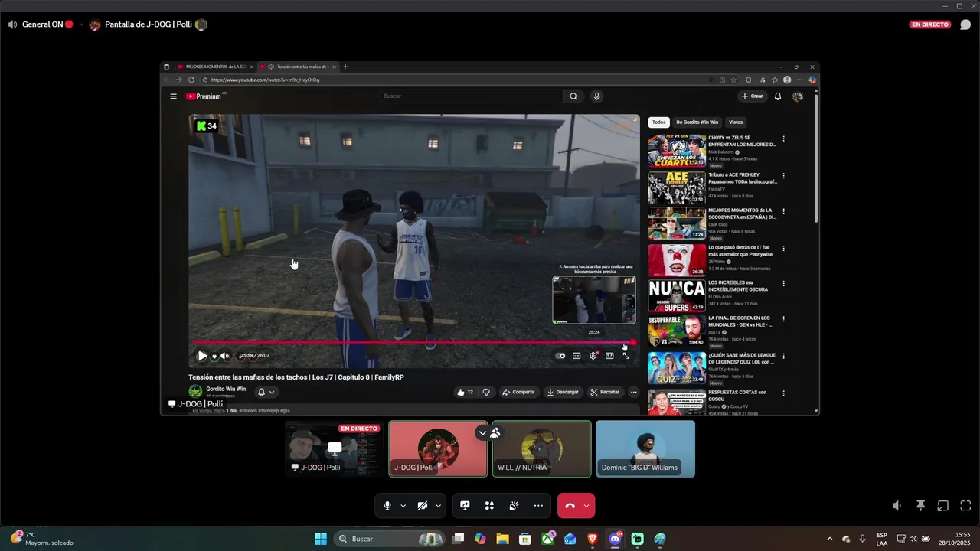Select the Todos filter chip

658,122
